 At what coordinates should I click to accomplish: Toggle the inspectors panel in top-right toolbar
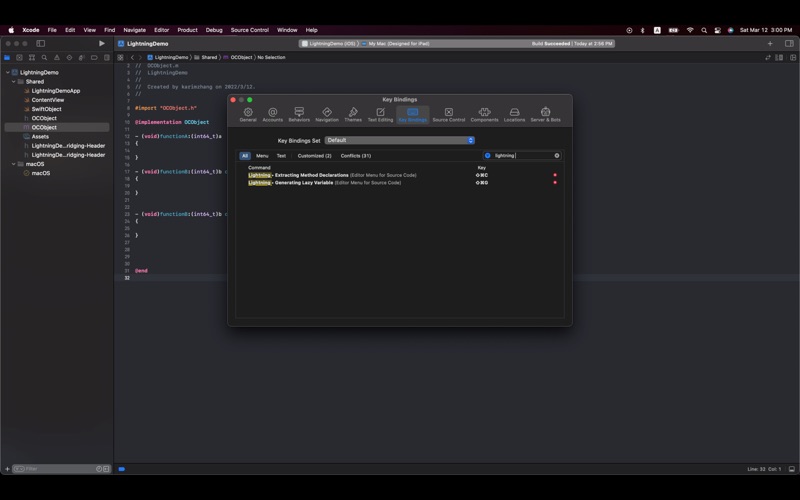pyautogui.click(x=789, y=43)
